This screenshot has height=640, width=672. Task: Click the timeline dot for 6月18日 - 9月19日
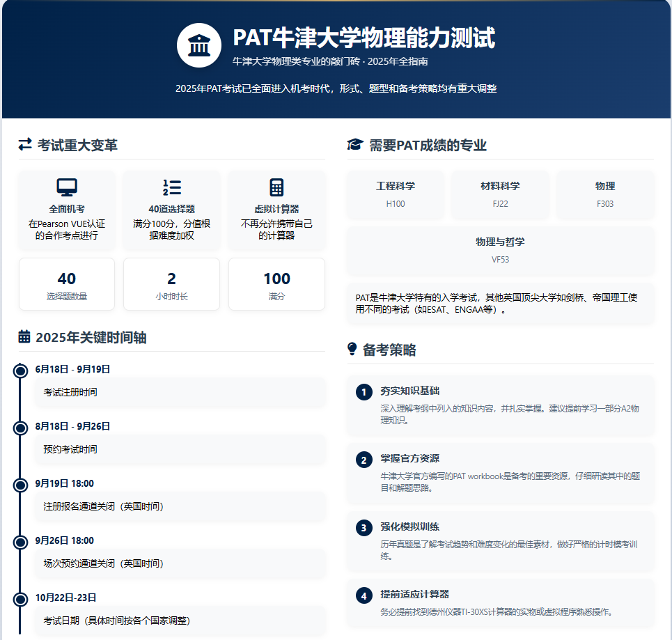20,370
